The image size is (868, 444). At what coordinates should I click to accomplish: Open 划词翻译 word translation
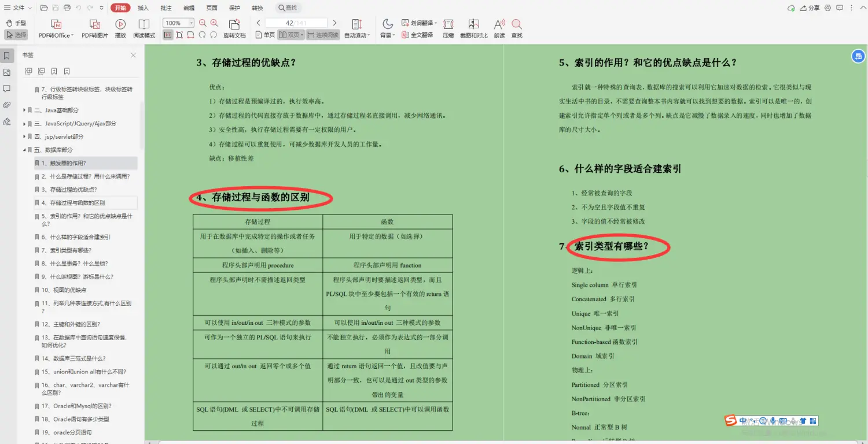420,23
